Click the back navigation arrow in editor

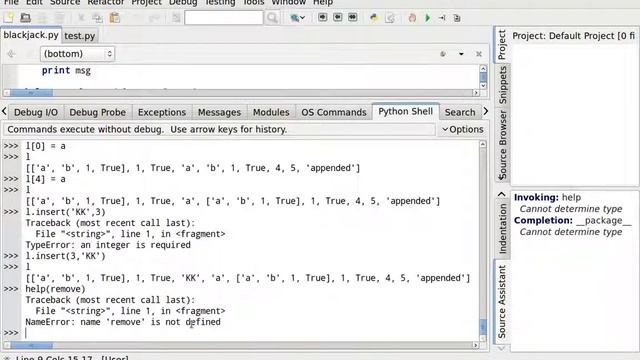pos(11,54)
